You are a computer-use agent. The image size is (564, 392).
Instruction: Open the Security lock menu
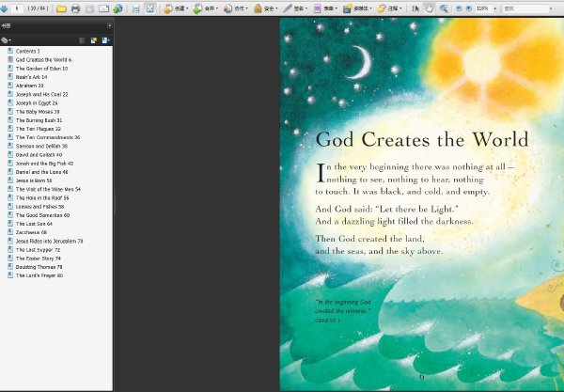coord(265,8)
